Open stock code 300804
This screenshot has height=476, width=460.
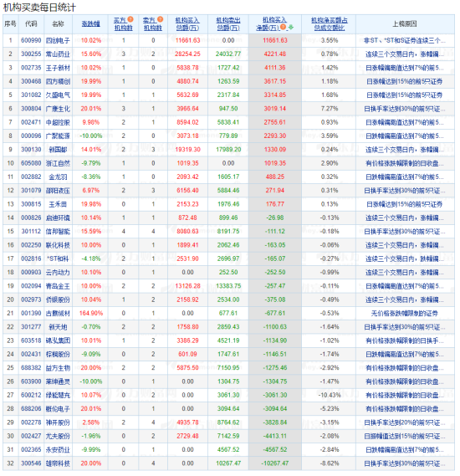[31, 109]
